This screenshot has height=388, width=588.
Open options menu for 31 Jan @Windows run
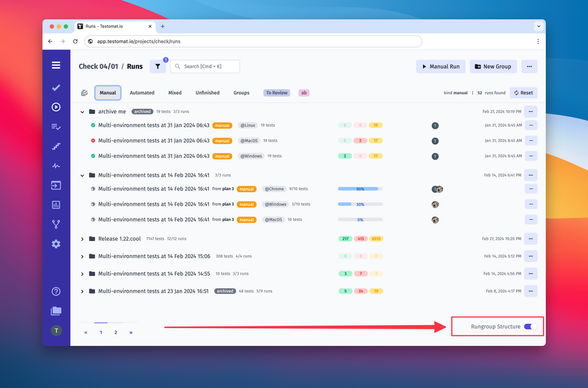530,156
